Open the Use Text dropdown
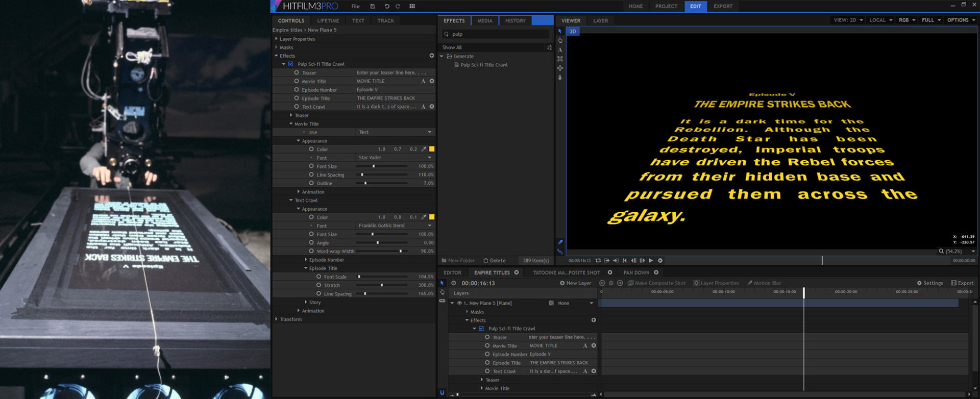The width and height of the screenshot is (980, 399). pos(396,132)
